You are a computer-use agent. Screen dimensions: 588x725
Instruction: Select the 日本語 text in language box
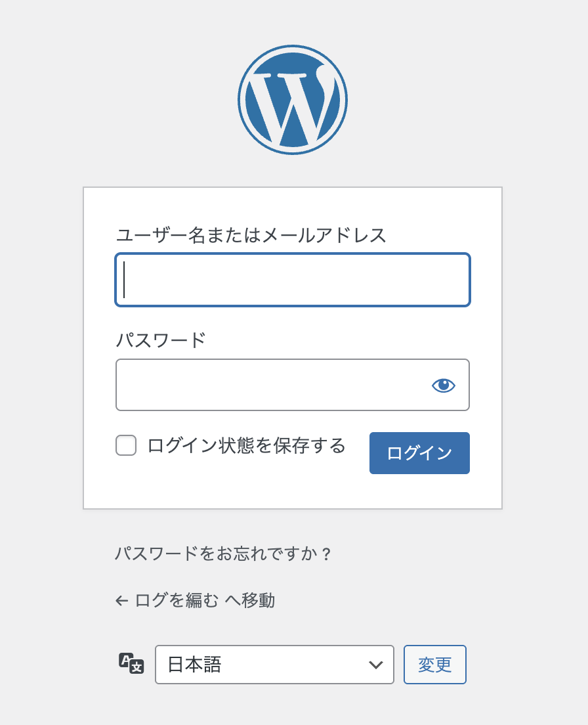pos(194,665)
